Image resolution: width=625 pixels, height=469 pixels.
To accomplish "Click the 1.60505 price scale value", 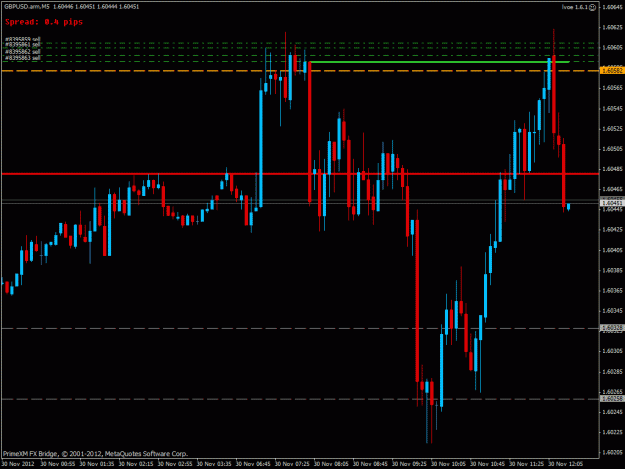I will [612, 149].
